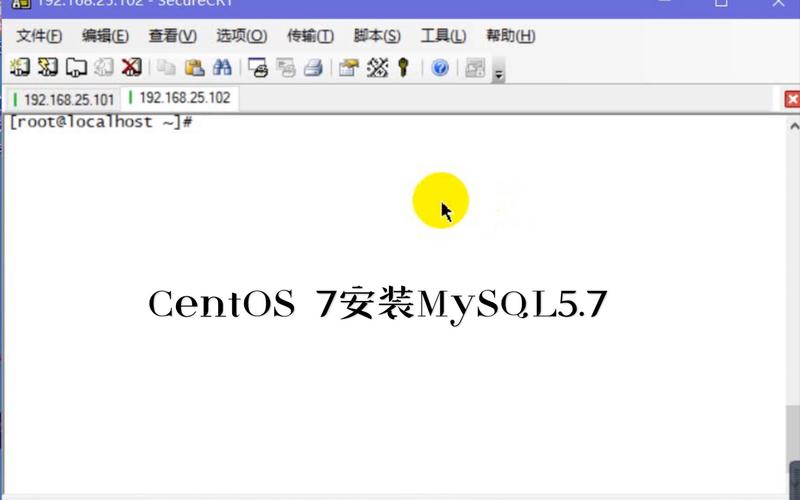This screenshot has width=800, height=500.
Task: Open Session Options toolbar icon
Action: coord(349,67)
